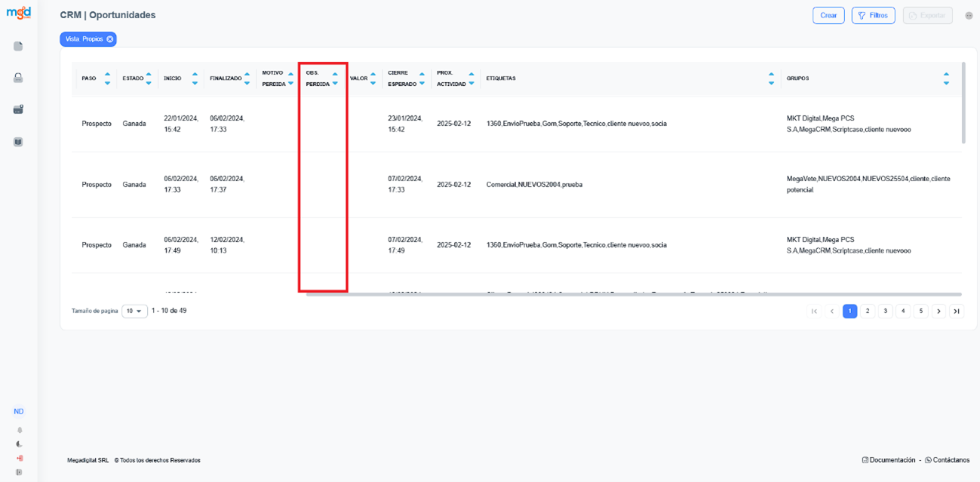This screenshot has width=980, height=482.
Task: Open the three-dot more options menu
Action: pos(969,16)
